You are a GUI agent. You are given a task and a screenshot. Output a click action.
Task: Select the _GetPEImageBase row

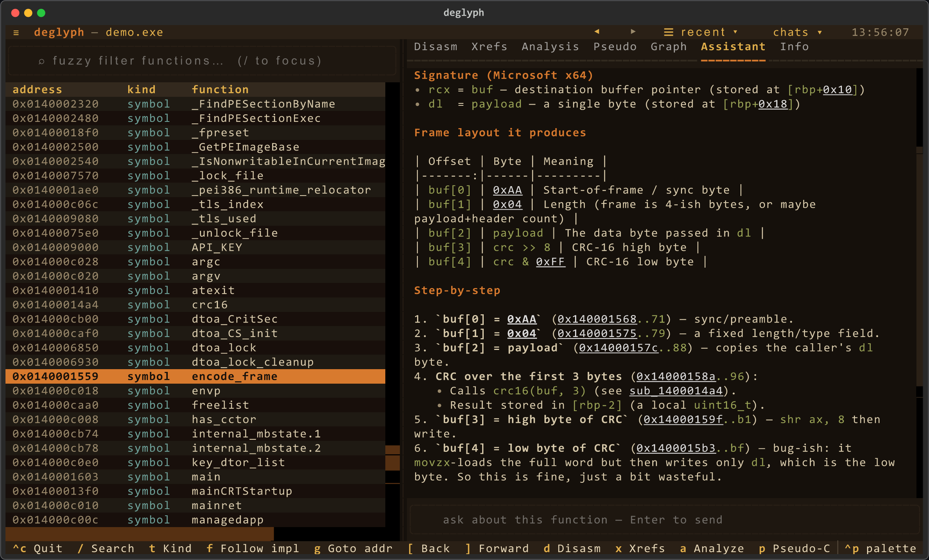tap(195, 147)
